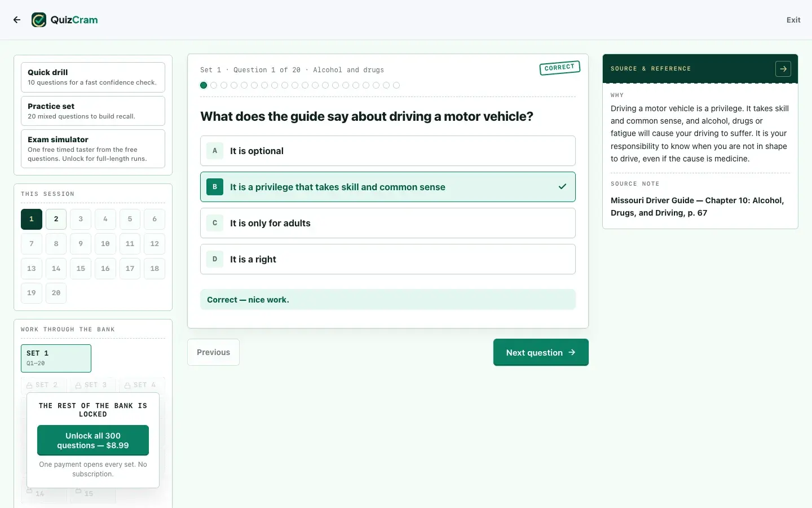The height and width of the screenshot is (508, 812).
Task: Jump to session question 18
Action: point(155,269)
